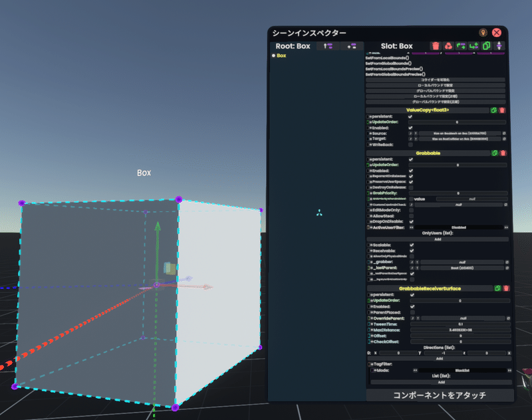This screenshot has height=420, width=532.
Task: Click the コライダーを可視化 button
Action: pos(436,80)
